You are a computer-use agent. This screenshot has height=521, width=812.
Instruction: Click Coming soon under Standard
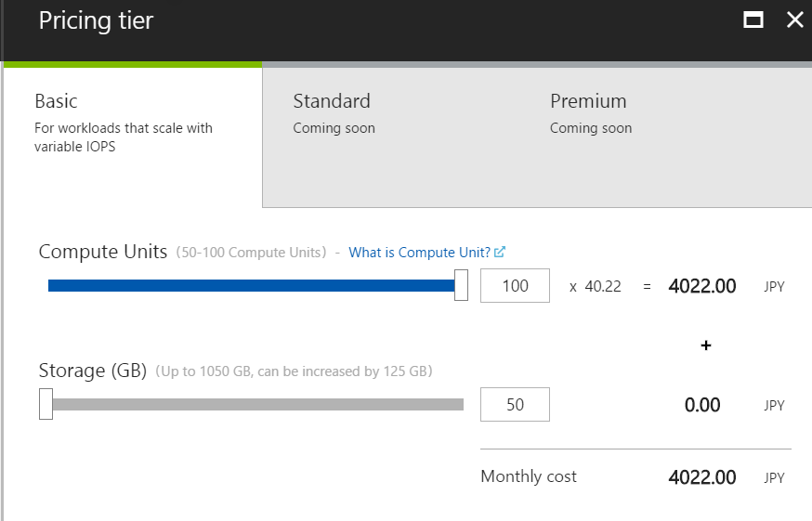tap(334, 128)
